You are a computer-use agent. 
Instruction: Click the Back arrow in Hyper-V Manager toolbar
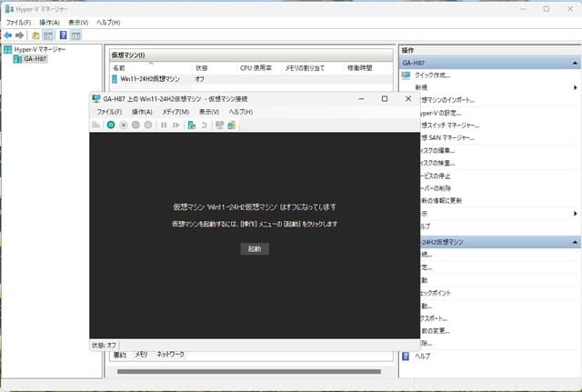[x=7, y=35]
